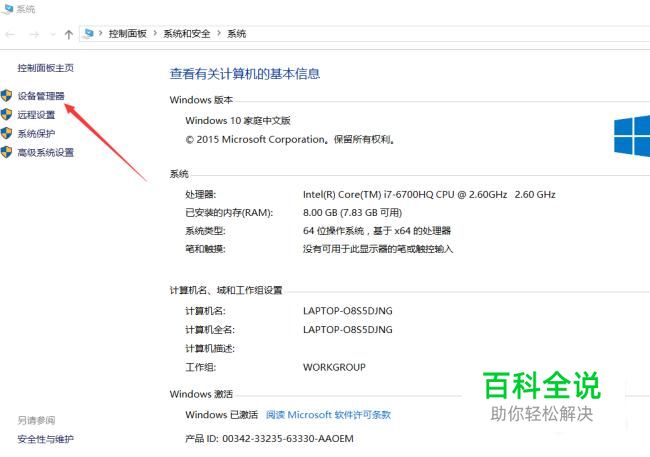Click the shield icon beside 设备管理器
The image size is (650, 457).
pyautogui.click(x=6, y=96)
